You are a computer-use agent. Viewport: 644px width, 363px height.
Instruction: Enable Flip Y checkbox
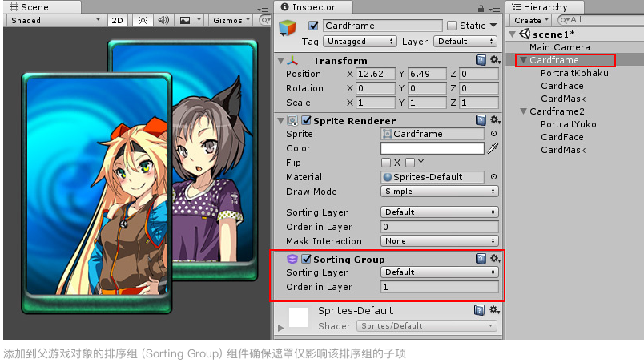point(409,163)
